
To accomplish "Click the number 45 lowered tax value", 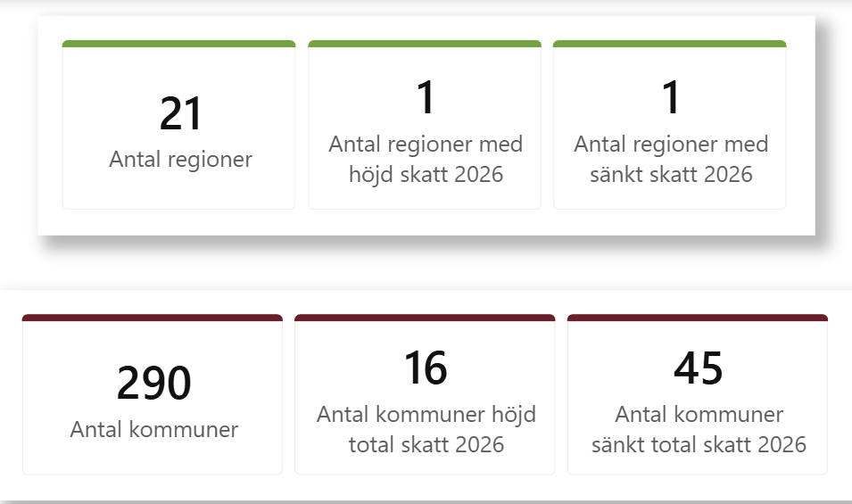I will coord(699,368).
